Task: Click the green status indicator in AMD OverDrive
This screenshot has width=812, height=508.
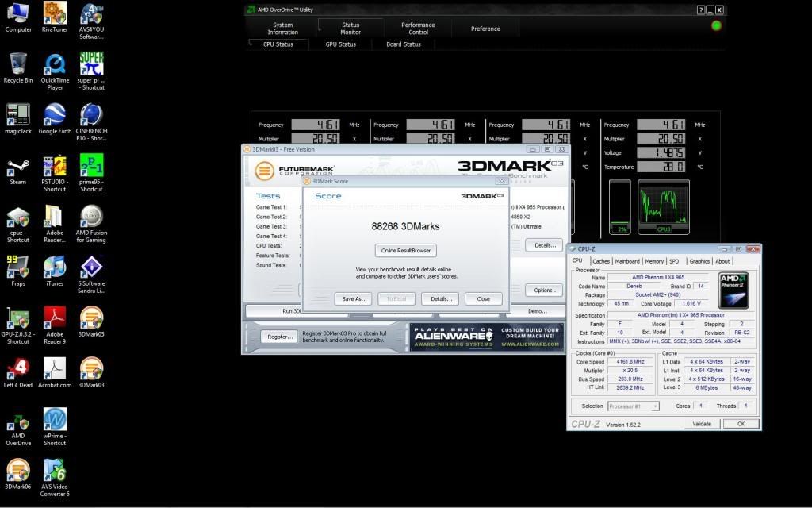Action: point(716,25)
